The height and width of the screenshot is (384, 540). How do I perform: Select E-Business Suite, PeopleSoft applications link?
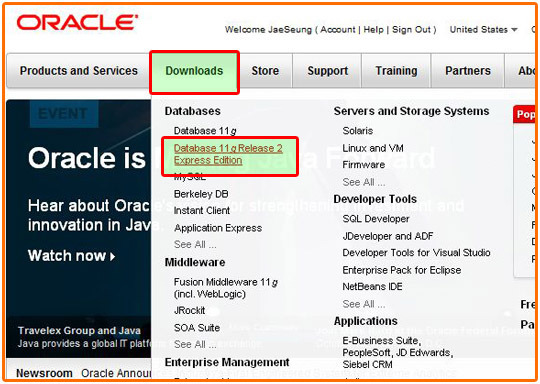pyautogui.click(x=397, y=353)
